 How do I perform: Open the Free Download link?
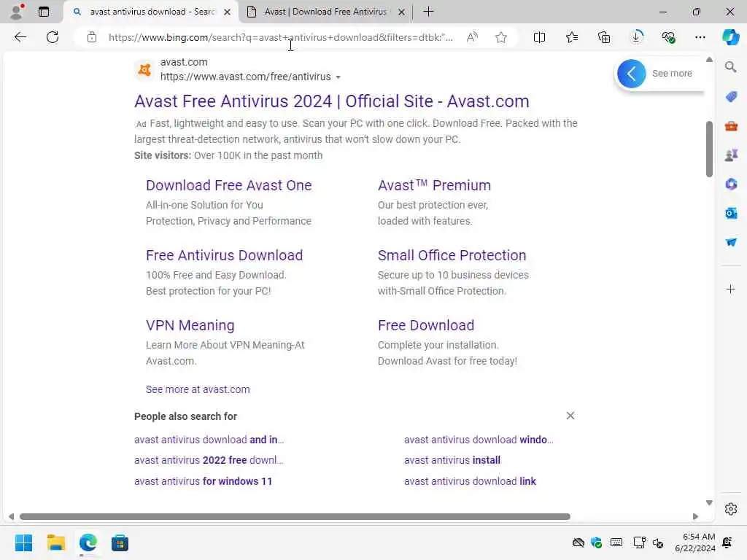[426, 325]
